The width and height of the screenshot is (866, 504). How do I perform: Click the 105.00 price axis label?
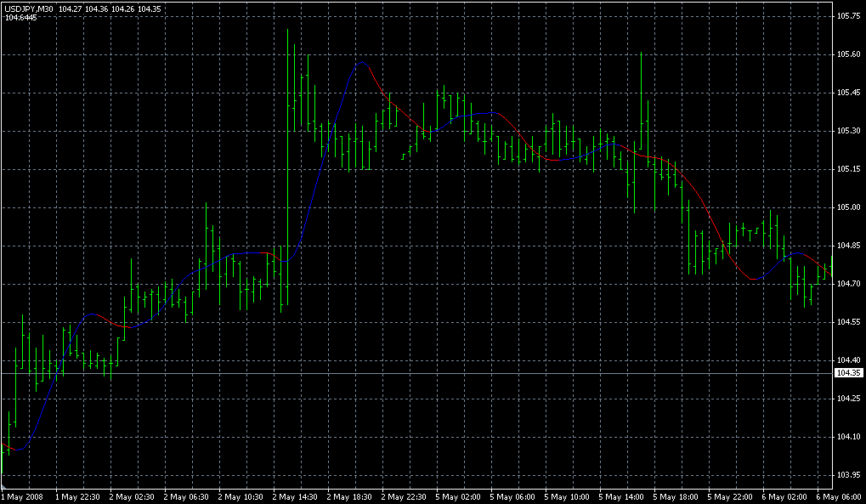point(848,207)
